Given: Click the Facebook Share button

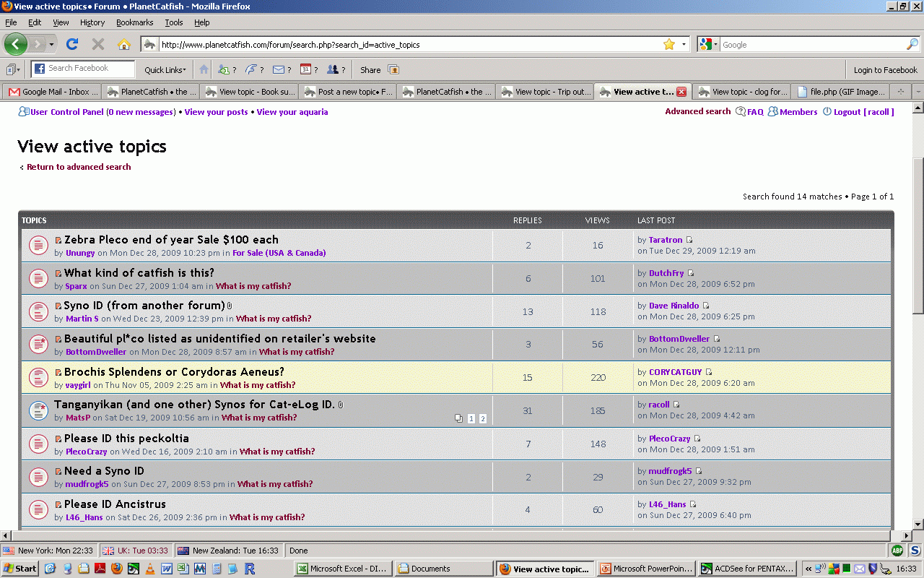Looking at the screenshot, I should click(x=370, y=70).
